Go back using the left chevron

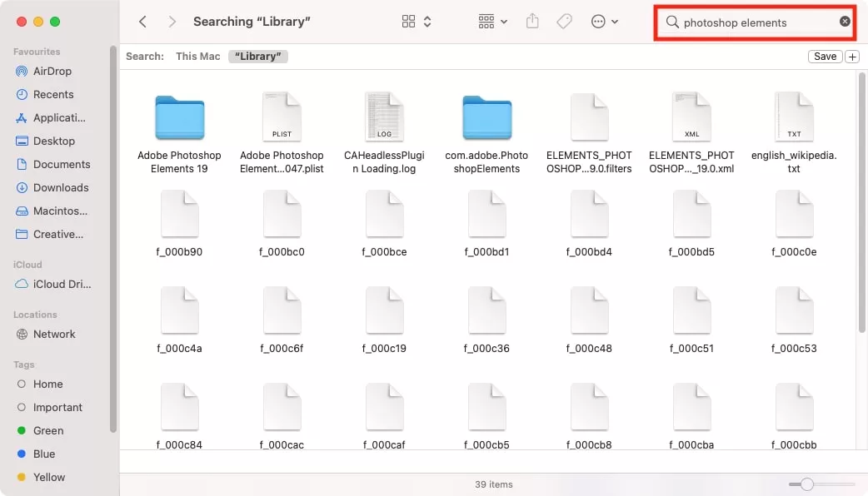[143, 22]
